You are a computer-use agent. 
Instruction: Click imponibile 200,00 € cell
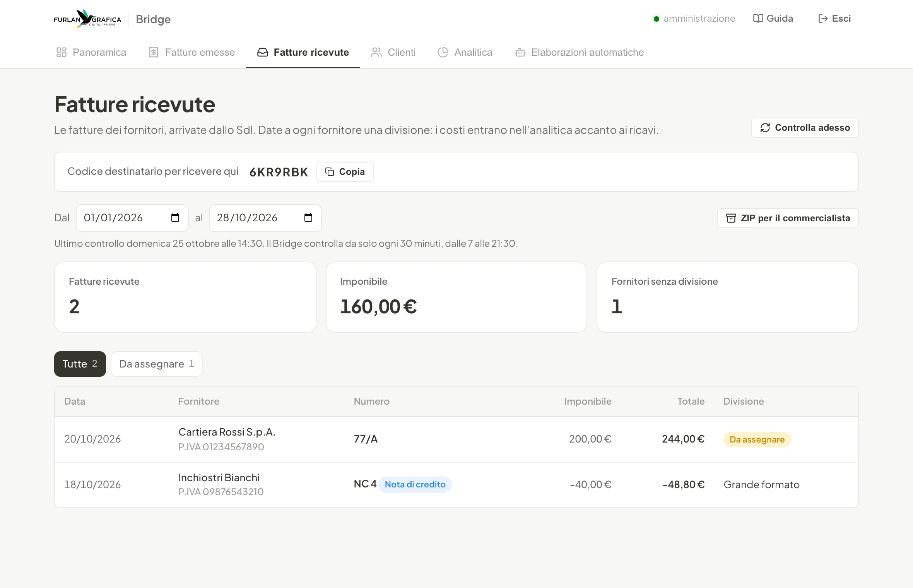pos(590,439)
